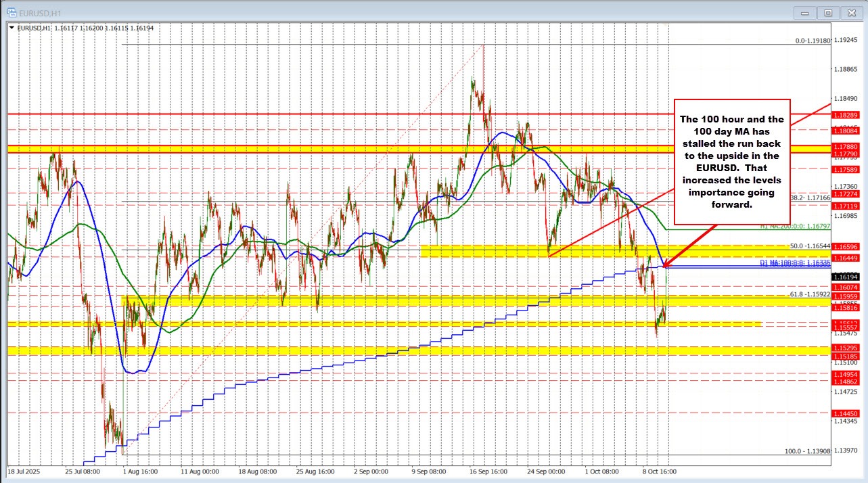Select the 0.0 Fibonacci label at 1.19180
The height and width of the screenshot is (483, 868).
(x=812, y=41)
